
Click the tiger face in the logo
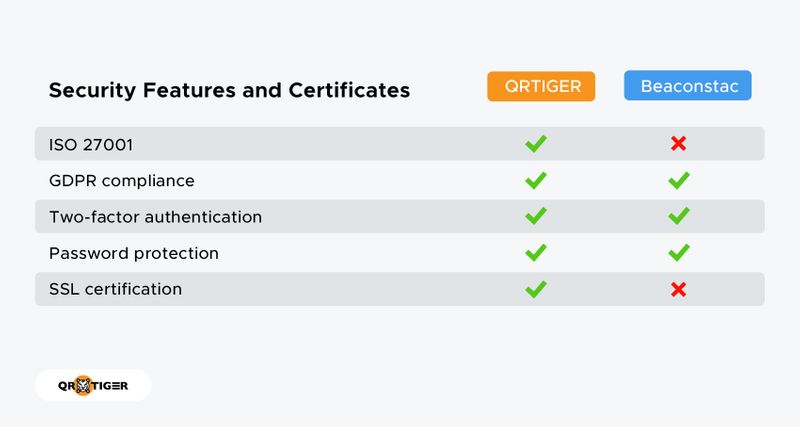pos(85,385)
